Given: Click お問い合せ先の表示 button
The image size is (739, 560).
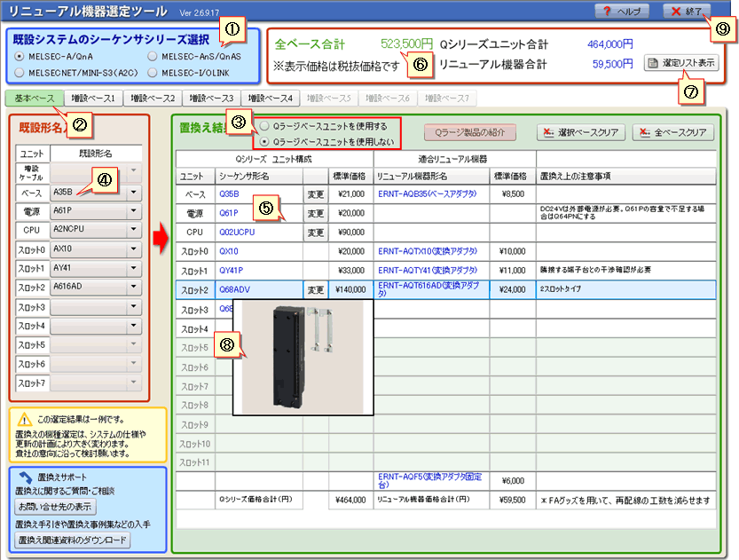Looking at the screenshot, I should tap(56, 507).
